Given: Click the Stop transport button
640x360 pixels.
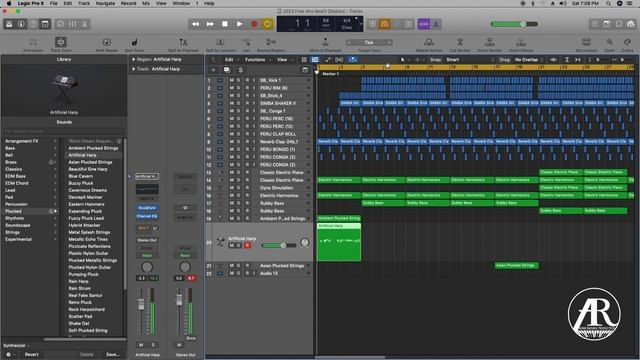Looking at the screenshot, I should pos(225,24).
